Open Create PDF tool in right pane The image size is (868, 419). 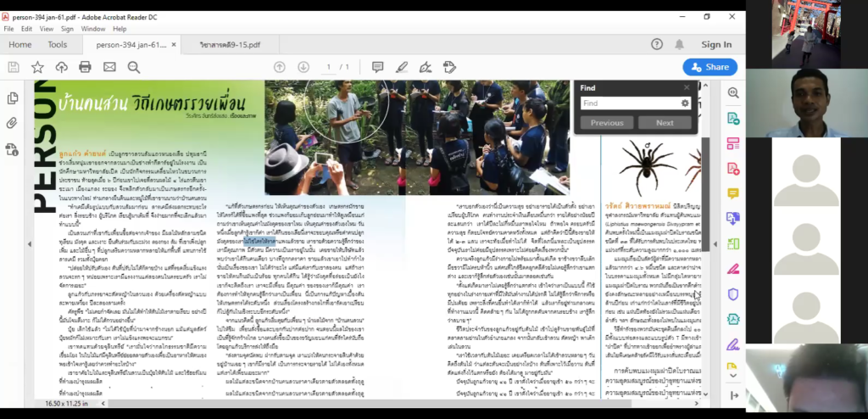[x=733, y=168]
